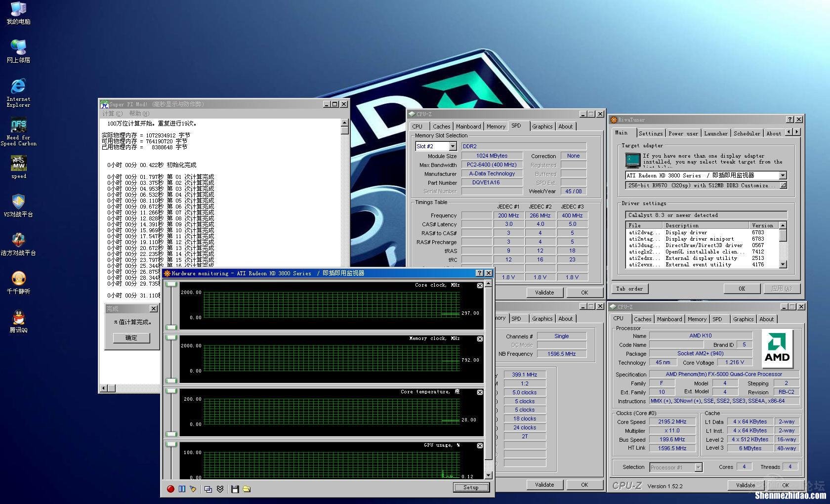Click Validate in the SPD CPU-Z window

[x=544, y=293]
